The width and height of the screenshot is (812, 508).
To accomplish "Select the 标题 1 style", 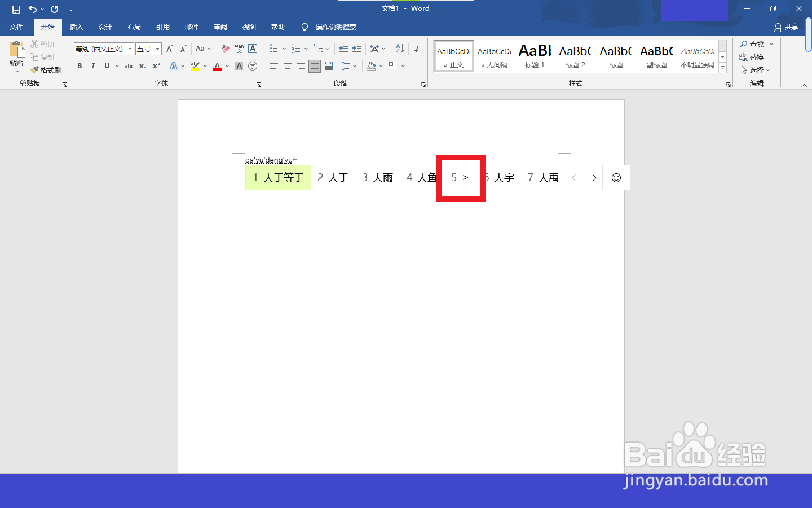I will [x=535, y=56].
